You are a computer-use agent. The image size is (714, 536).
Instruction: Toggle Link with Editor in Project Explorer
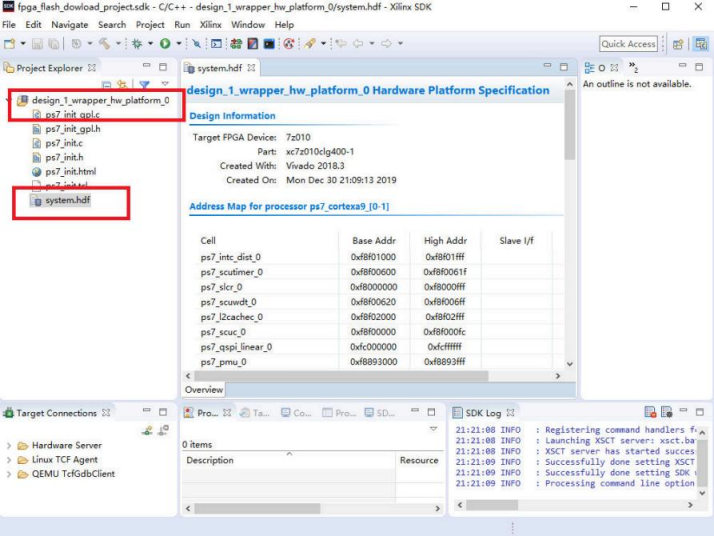click(122, 86)
